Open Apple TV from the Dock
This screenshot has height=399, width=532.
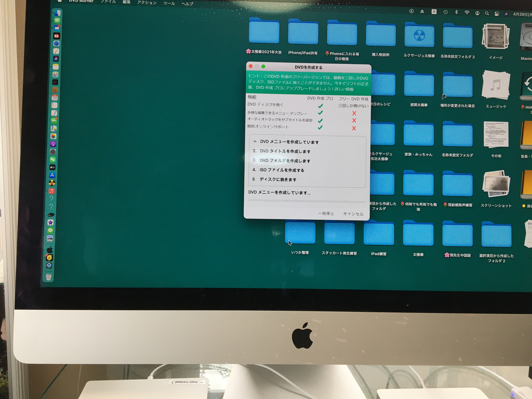click(x=52, y=167)
